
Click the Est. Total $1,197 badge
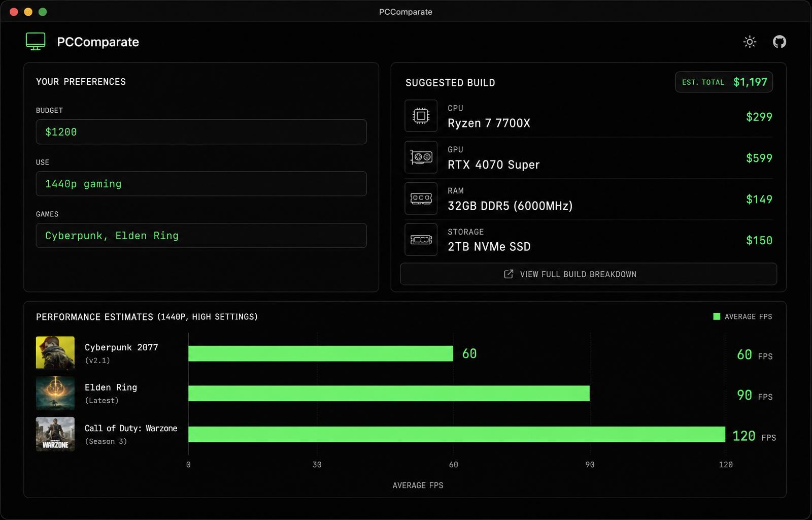tap(724, 82)
